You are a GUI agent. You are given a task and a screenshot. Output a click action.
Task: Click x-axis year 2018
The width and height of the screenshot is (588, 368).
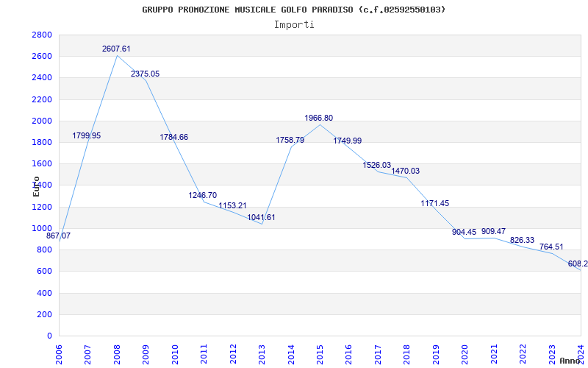click(x=407, y=354)
